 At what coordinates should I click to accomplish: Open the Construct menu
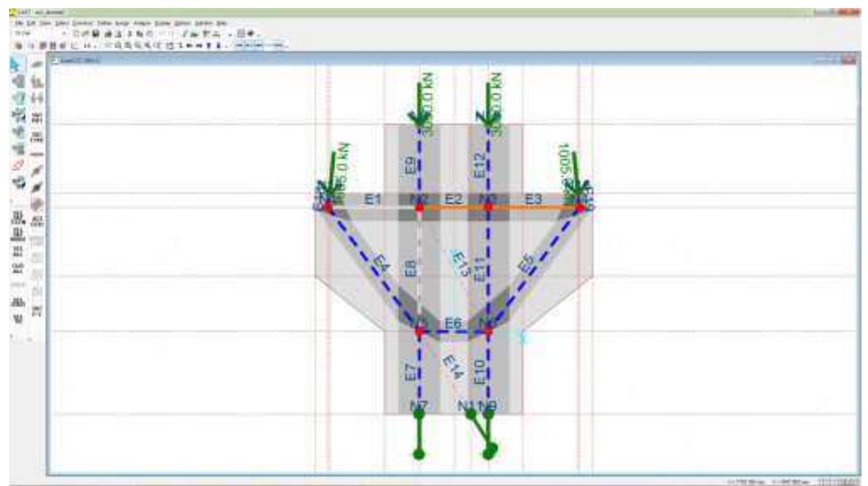(82, 24)
